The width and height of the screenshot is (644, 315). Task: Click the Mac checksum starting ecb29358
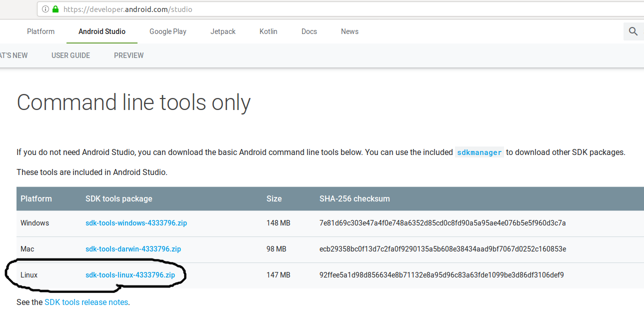442,249
